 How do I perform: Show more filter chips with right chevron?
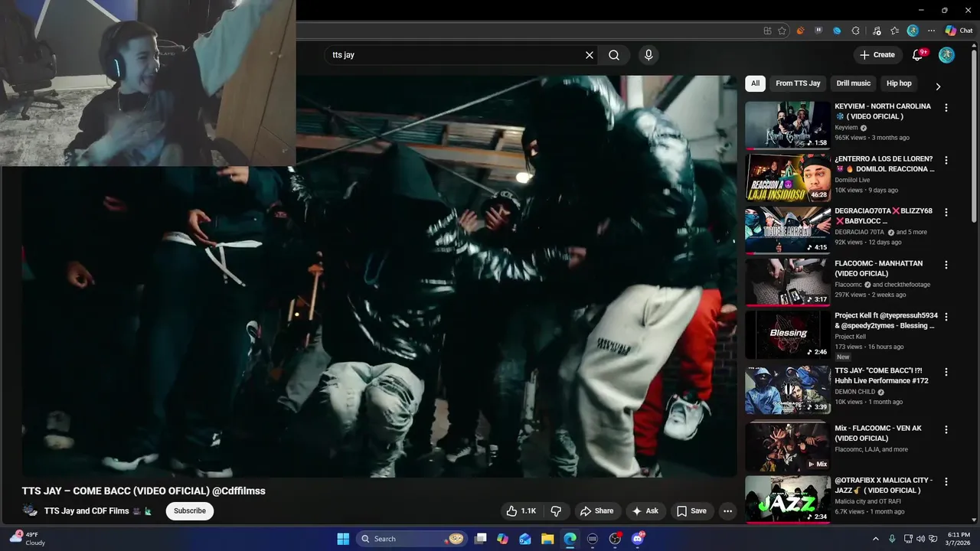(x=938, y=86)
